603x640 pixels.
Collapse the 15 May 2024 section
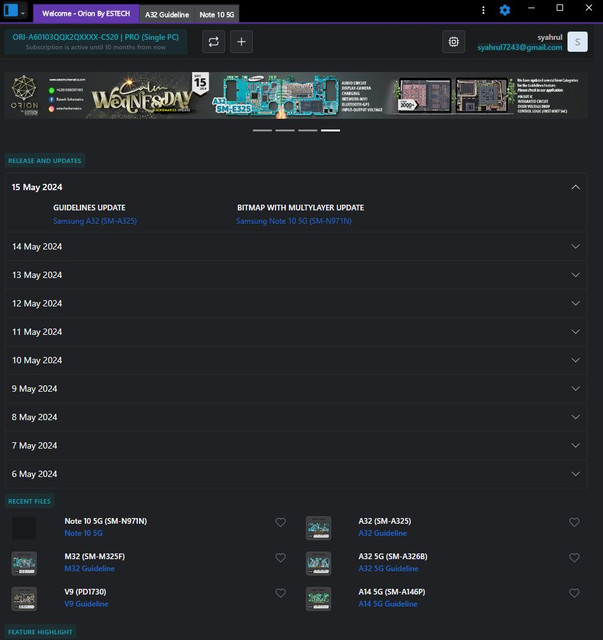pos(575,187)
